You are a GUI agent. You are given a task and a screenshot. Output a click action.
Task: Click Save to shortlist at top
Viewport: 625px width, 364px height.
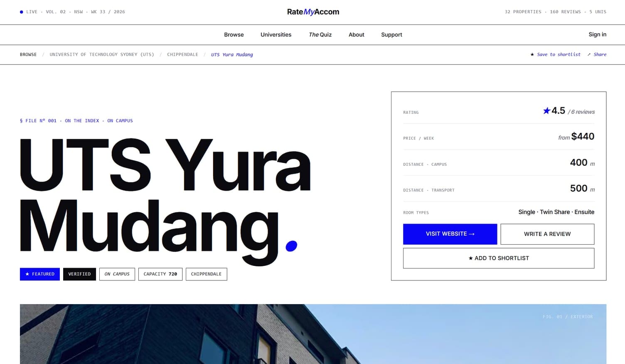pos(555,54)
